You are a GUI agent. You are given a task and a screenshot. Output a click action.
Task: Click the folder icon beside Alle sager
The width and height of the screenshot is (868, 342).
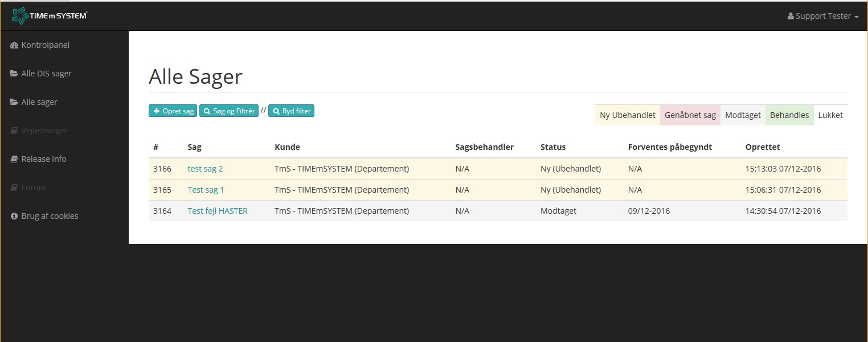(x=14, y=102)
